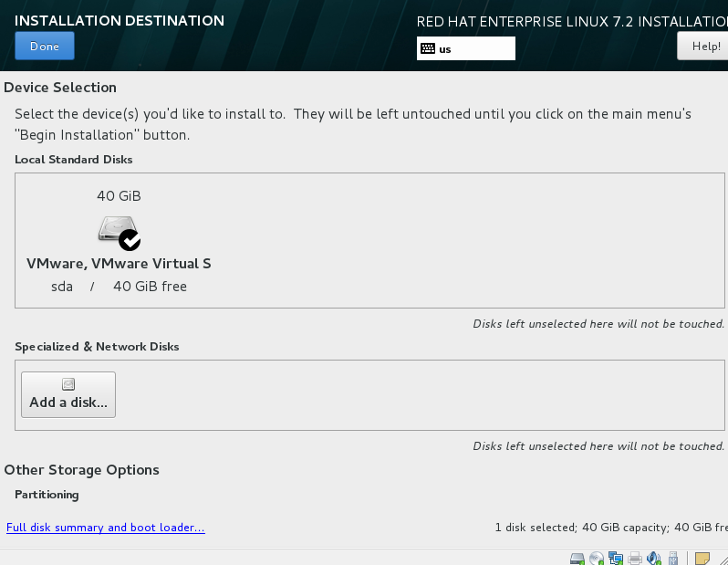This screenshot has width=728, height=565.
Task: Open the us keyboard layout selector
Action: coord(465,48)
